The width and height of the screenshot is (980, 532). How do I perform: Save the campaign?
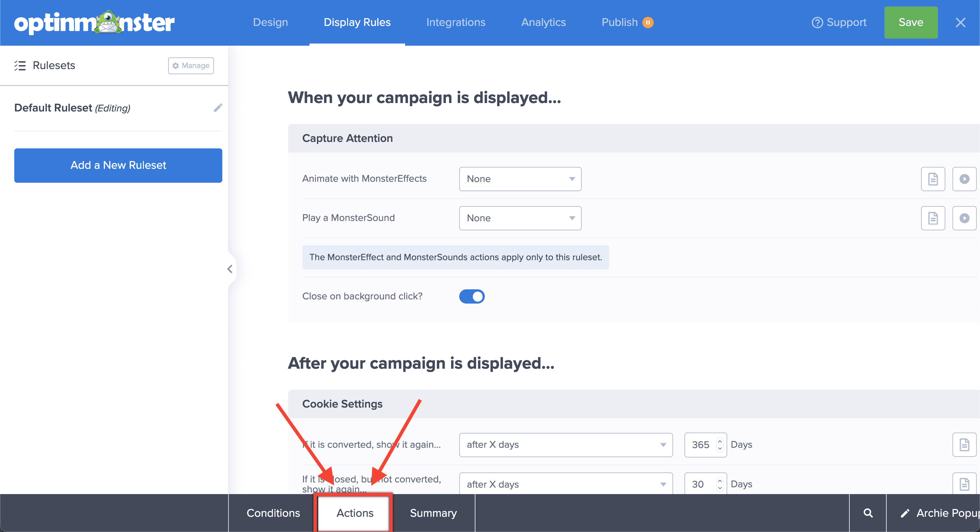click(x=911, y=22)
